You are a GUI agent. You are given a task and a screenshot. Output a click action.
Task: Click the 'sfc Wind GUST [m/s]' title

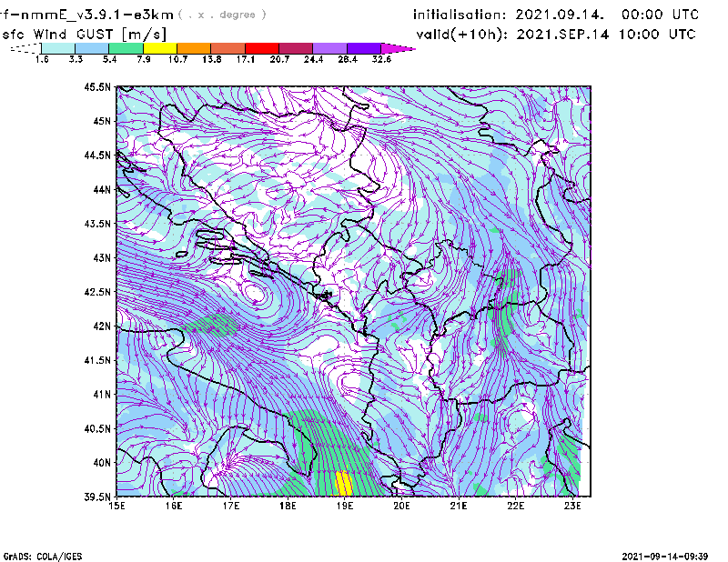tap(84, 35)
